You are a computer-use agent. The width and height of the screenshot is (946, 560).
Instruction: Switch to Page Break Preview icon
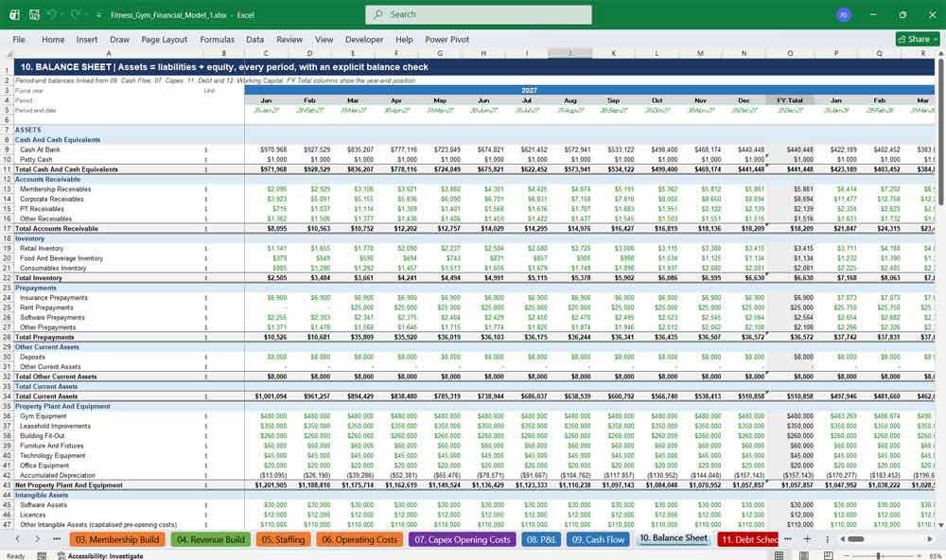(829, 555)
